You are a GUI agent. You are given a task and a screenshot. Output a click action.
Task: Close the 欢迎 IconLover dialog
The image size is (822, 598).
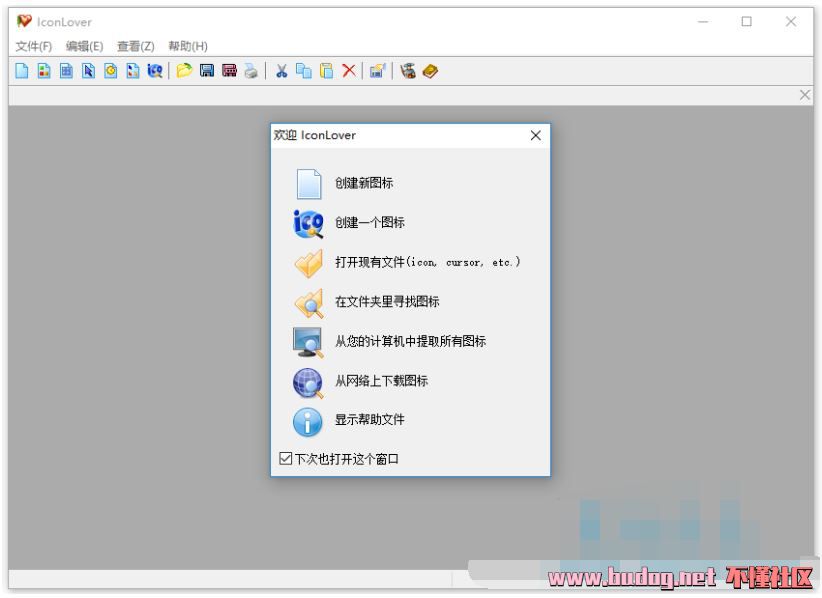pyautogui.click(x=535, y=136)
